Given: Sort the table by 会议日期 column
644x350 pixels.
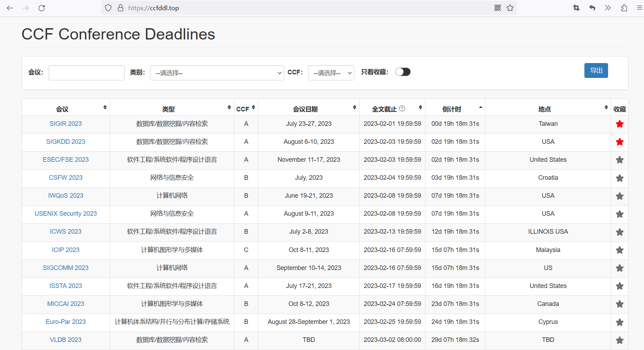Looking at the screenshot, I should point(354,107).
